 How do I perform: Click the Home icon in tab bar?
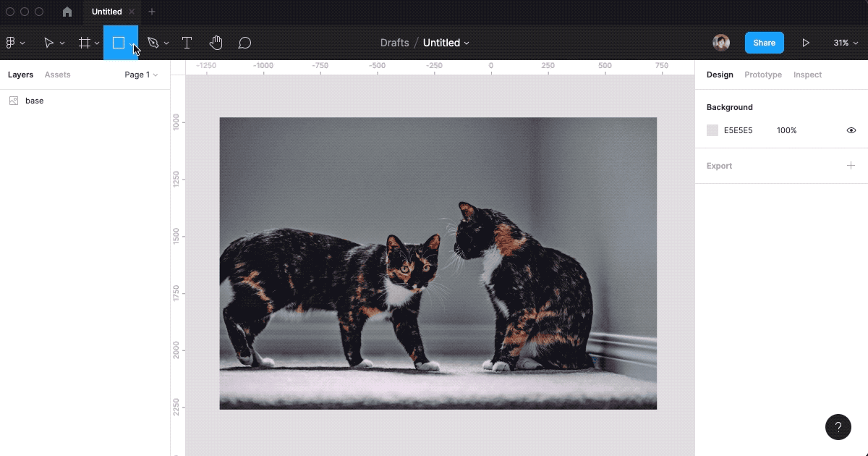(67, 12)
